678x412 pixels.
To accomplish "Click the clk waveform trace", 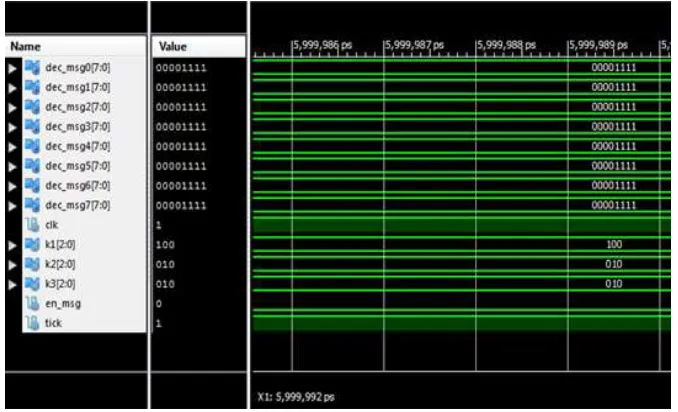I will click(x=462, y=225).
